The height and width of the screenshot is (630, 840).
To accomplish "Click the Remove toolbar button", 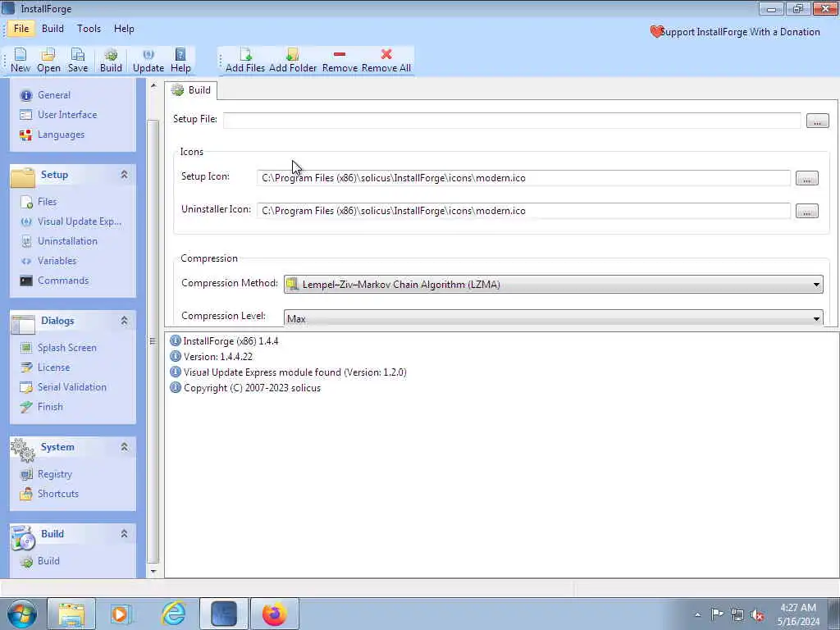I will (340, 60).
